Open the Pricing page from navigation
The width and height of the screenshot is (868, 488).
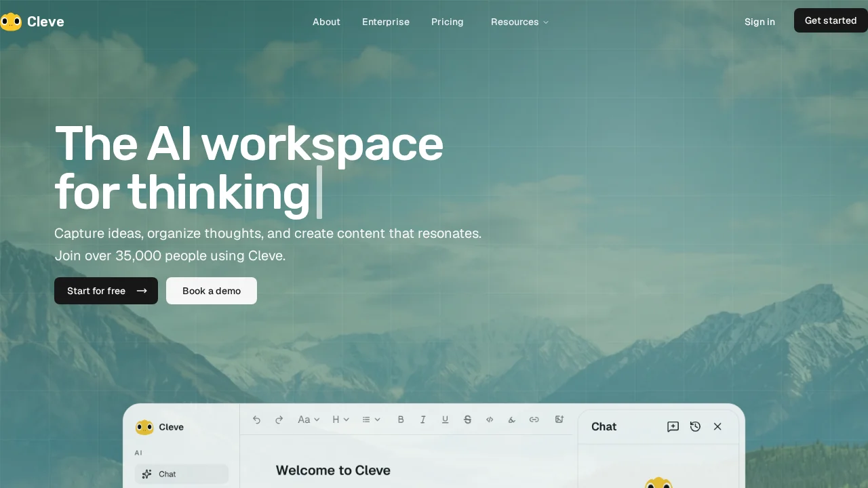[x=448, y=22]
